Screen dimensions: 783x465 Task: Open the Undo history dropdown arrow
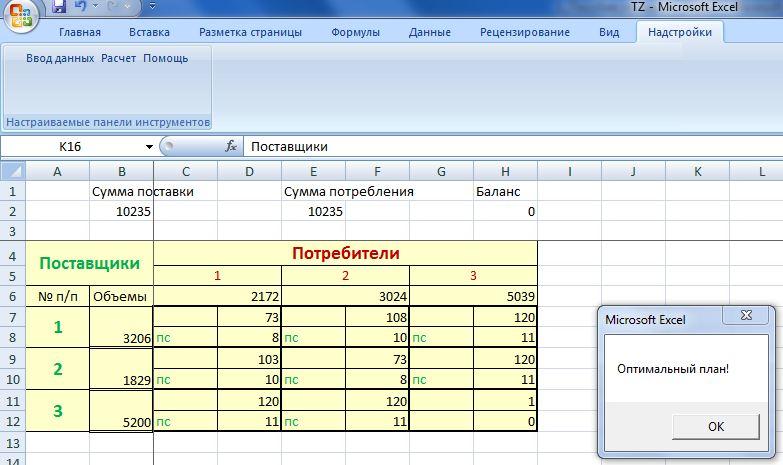tap(97, 7)
